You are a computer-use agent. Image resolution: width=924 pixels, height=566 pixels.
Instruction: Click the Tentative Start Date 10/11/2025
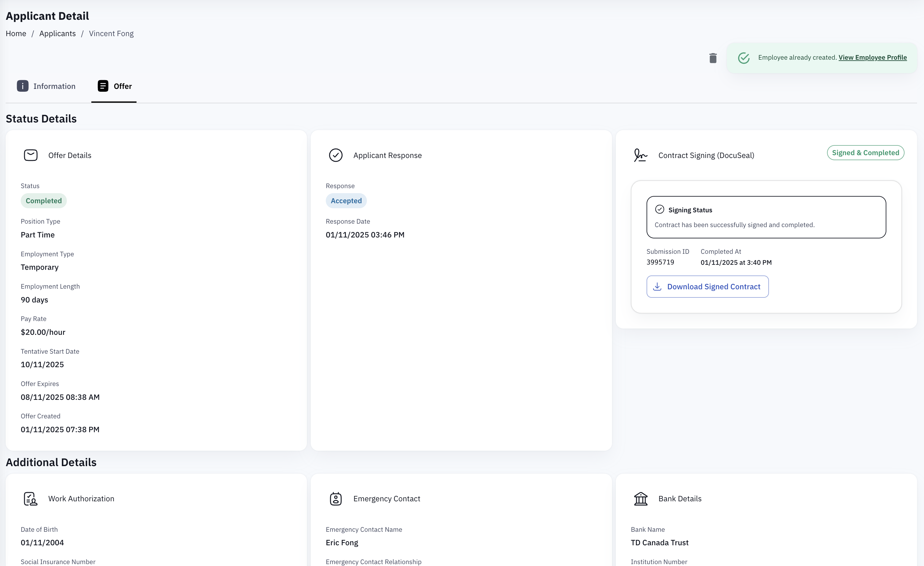pyautogui.click(x=42, y=364)
